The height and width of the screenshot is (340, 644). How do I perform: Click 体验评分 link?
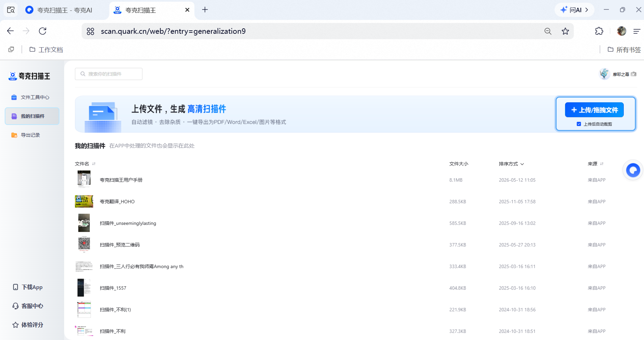pyautogui.click(x=28, y=325)
